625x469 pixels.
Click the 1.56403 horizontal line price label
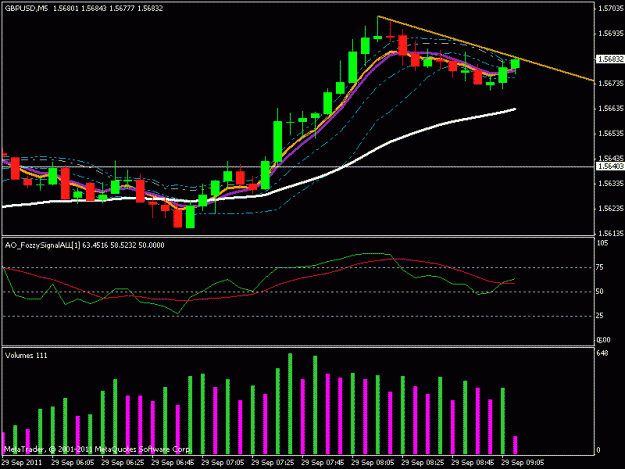tap(610, 166)
